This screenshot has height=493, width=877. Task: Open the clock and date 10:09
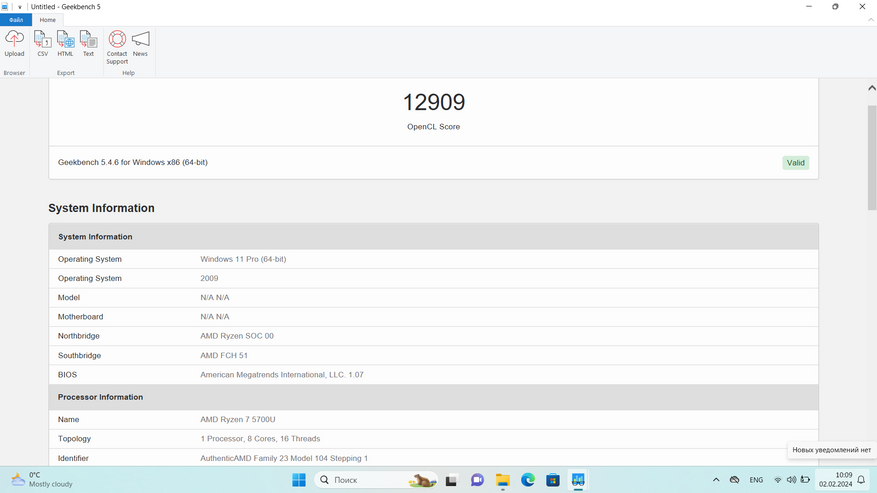[836, 480]
